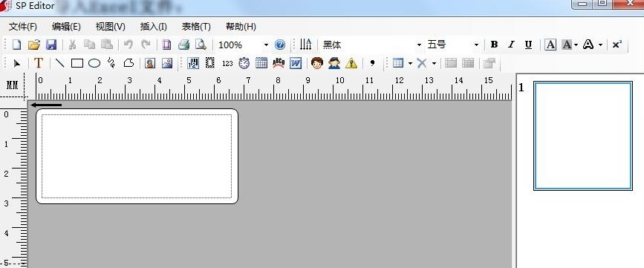The height and width of the screenshot is (268, 644).
Task: Click the blue X delete table icon
Action: click(422, 63)
